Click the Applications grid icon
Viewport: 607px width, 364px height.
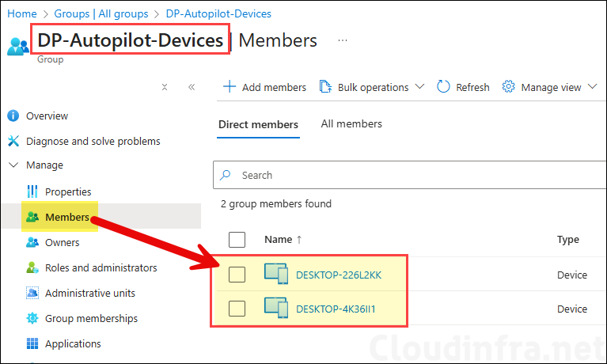pyautogui.click(x=32, y=343)
